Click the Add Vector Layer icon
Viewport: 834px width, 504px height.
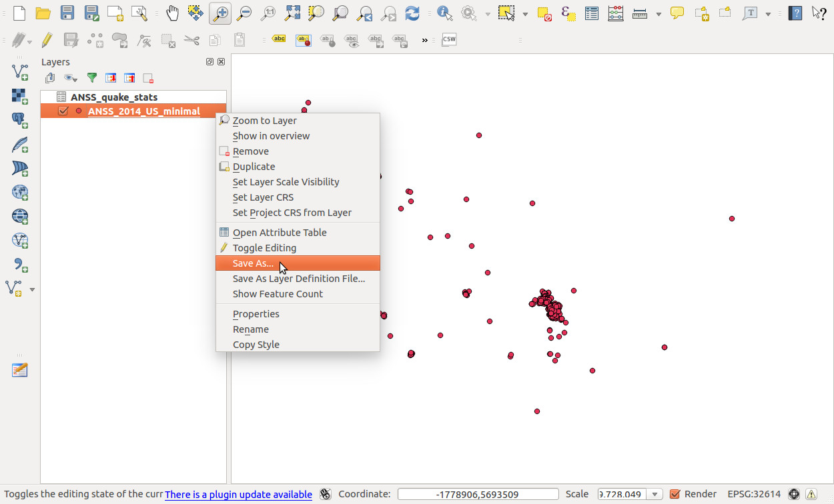[x=20, y=71]
